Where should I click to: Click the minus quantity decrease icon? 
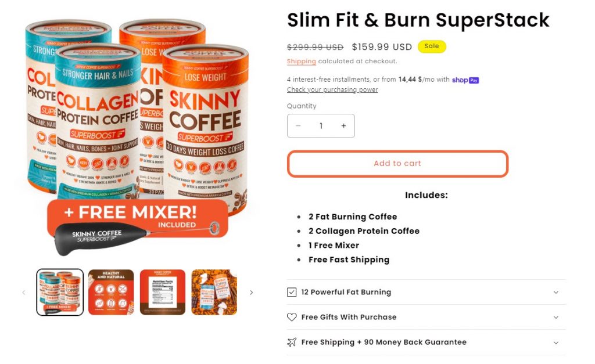(298, 126)
